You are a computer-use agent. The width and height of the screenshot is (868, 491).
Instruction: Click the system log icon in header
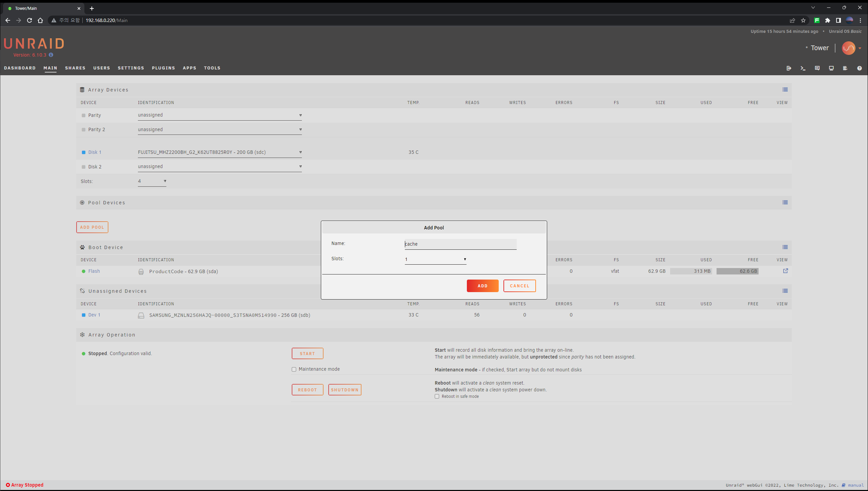pos(845,68)
